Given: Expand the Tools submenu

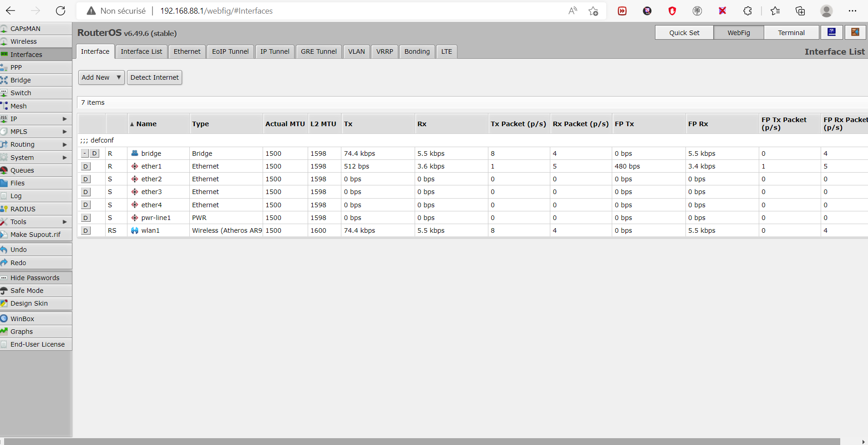Looking at the screenshot, I should point(65,222).
